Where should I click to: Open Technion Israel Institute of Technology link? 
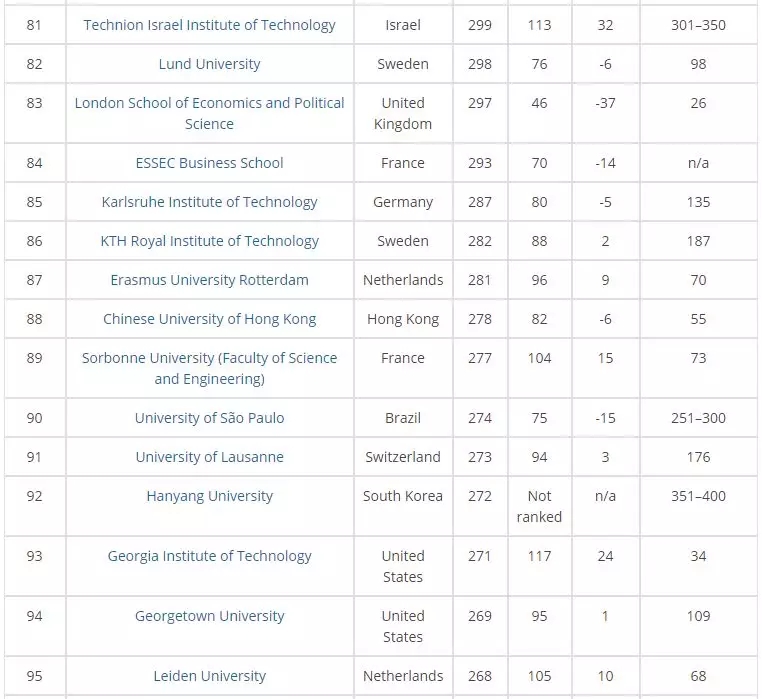click(209, 25)
